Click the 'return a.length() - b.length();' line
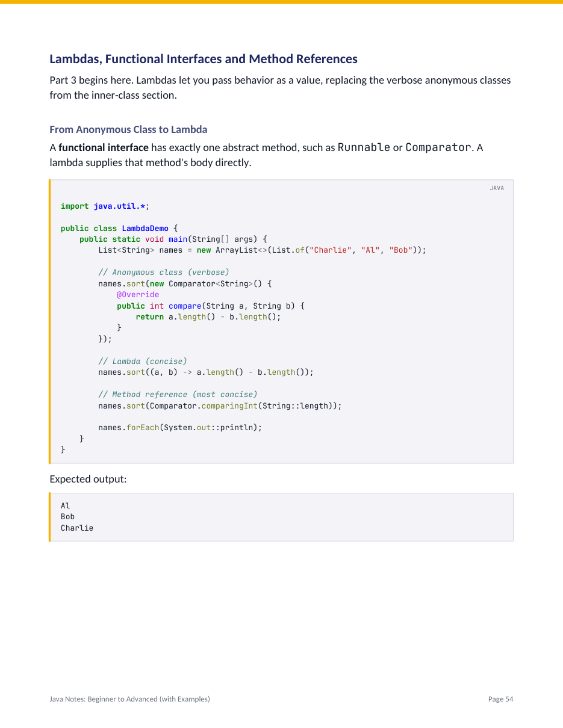This screenshot has width=563, height=728. pyautogui.click(x=208, y=317)
